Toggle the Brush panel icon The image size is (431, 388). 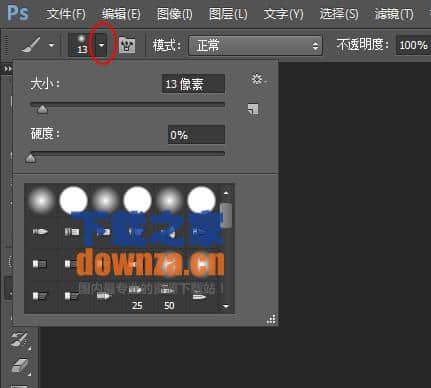click(127, 45)
